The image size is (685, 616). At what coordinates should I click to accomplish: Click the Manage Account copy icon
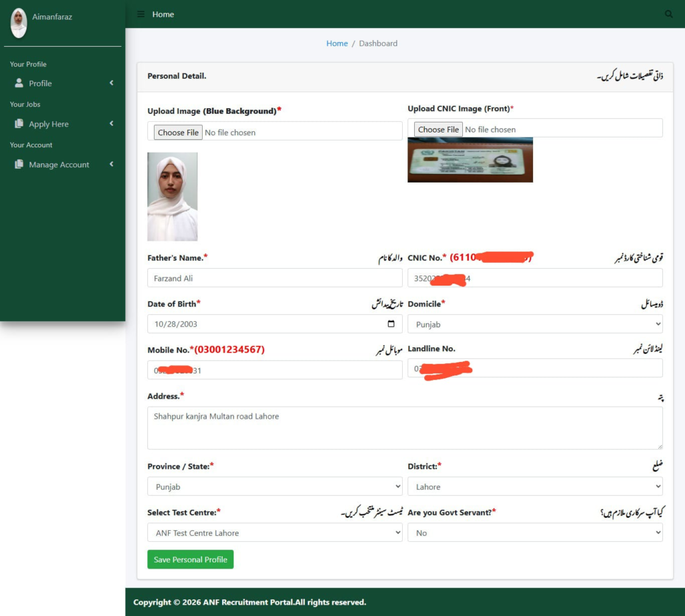pyautogui.click(x=19, y=165)
